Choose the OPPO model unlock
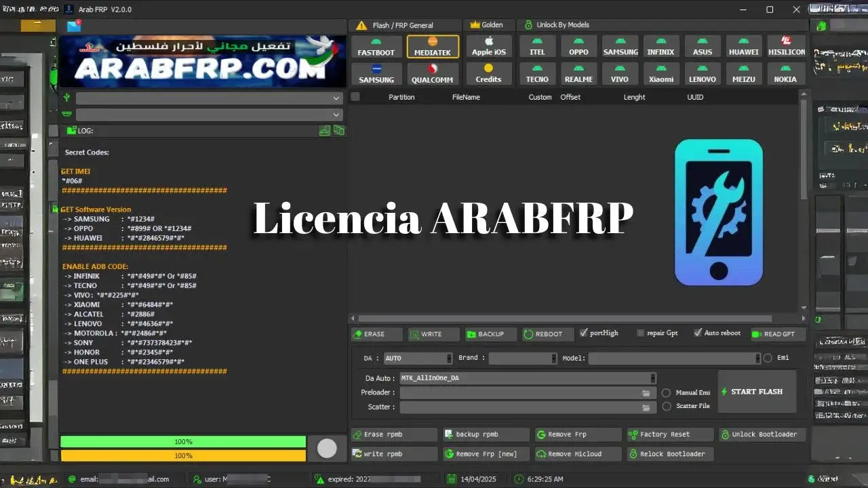The image size is (868, 488). tap(578, 47)
